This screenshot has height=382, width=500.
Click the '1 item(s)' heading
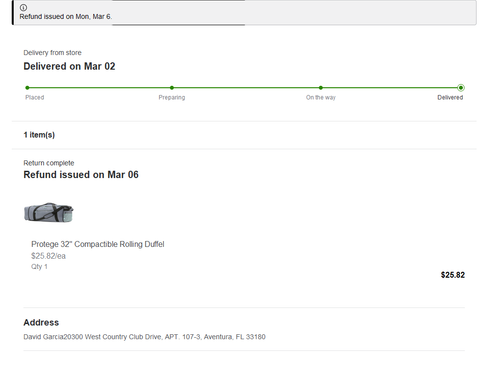click(x=39, y=135)
